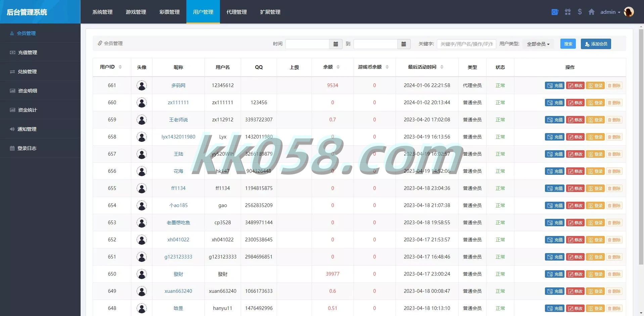
Task: Switch to 游戏管理 top tab
Action: [136, 12]
